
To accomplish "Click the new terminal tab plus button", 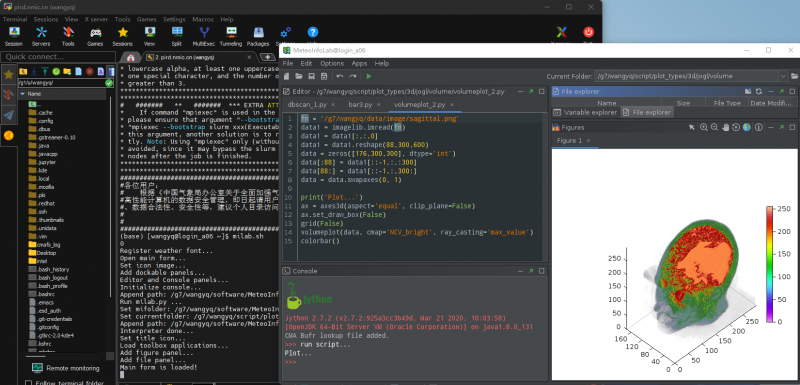I will 267,57.
